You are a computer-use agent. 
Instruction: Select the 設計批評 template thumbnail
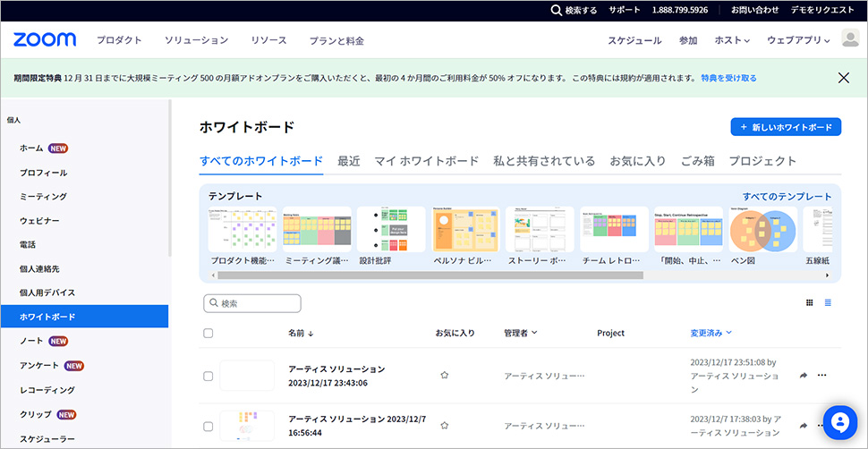click(x=391, y=229)
